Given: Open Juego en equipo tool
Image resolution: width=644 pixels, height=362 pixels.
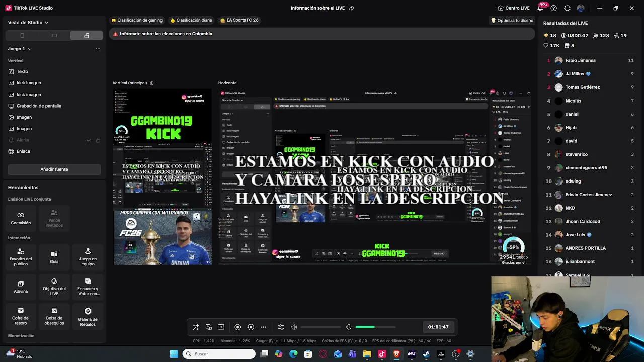Looking at the screenshot, I should [x=88, y=256].
